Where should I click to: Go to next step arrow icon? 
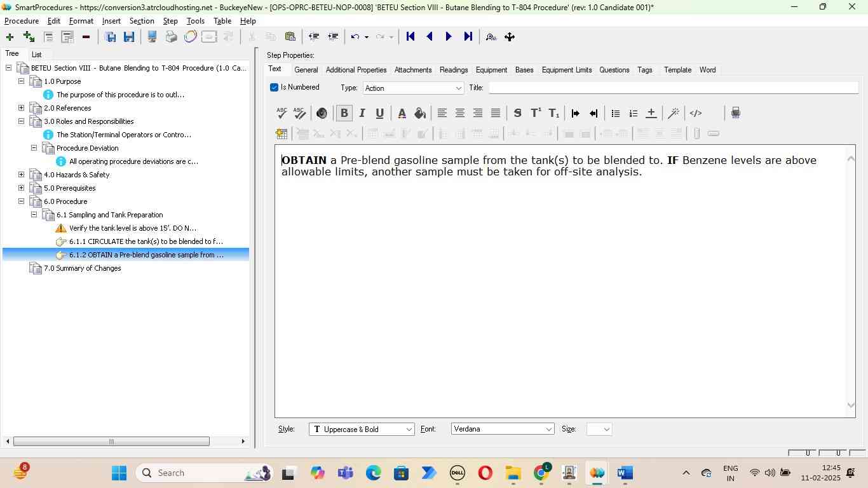(x=449, y=37)
